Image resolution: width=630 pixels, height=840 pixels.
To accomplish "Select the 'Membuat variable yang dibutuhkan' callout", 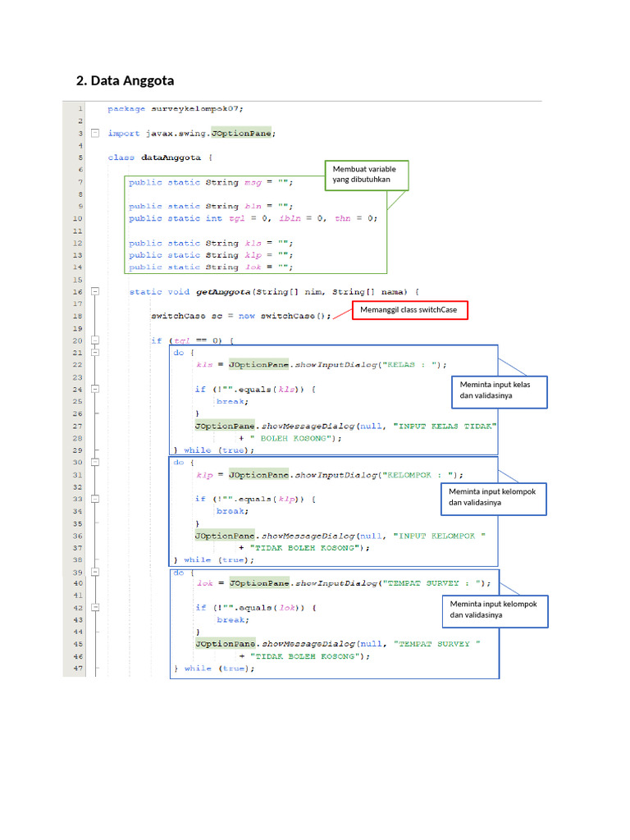I will click(366, 174).
